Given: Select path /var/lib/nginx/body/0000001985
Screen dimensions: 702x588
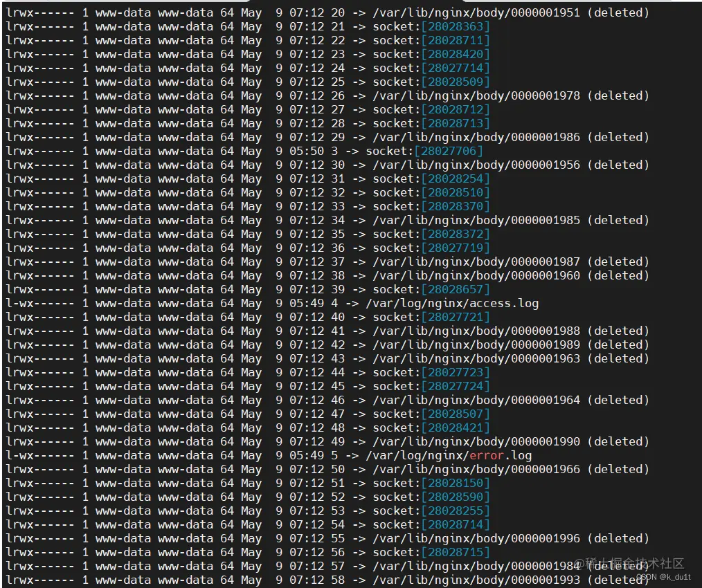Looking at the screenshot, I should pyautogui.click(x=476, y=221).
